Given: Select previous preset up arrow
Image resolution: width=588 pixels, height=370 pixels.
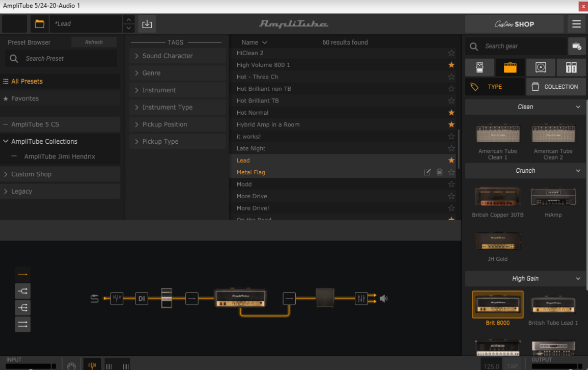Looking at the screenshot, I should (129, 19).
